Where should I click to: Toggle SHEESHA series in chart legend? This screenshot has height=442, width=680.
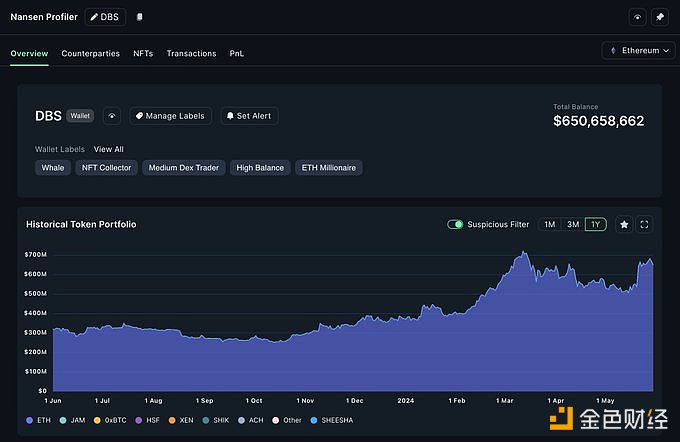[x=332, y=420]
